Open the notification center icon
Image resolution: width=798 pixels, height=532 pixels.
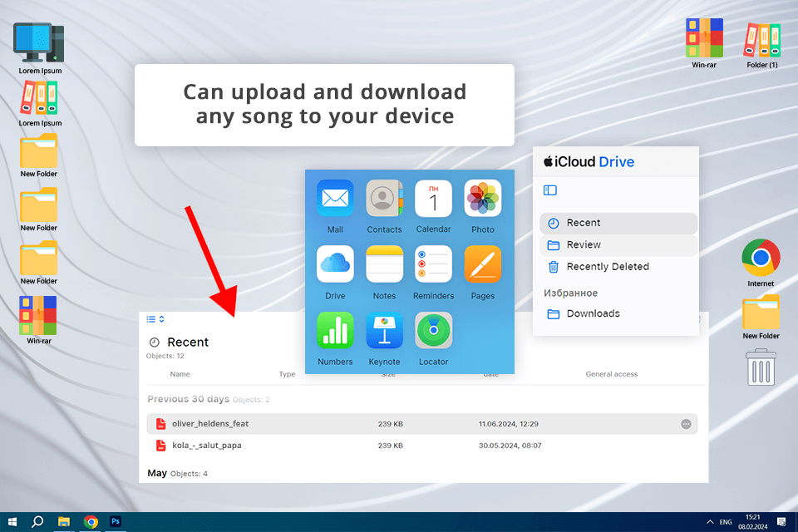781,522
